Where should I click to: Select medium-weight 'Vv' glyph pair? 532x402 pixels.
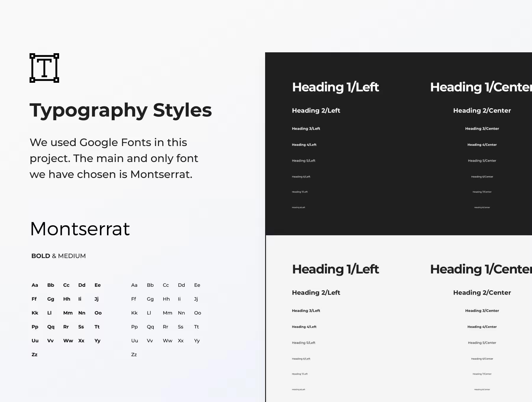[150, 341]
